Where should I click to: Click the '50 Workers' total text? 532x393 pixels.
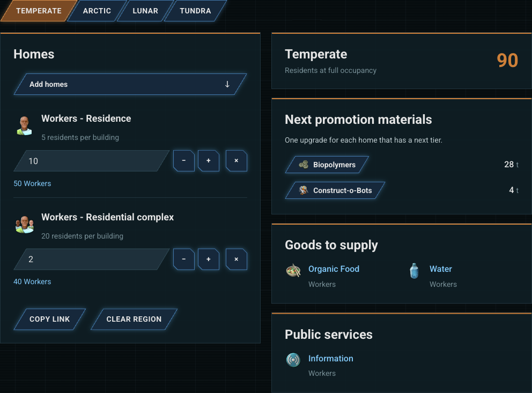pos(32,183)
